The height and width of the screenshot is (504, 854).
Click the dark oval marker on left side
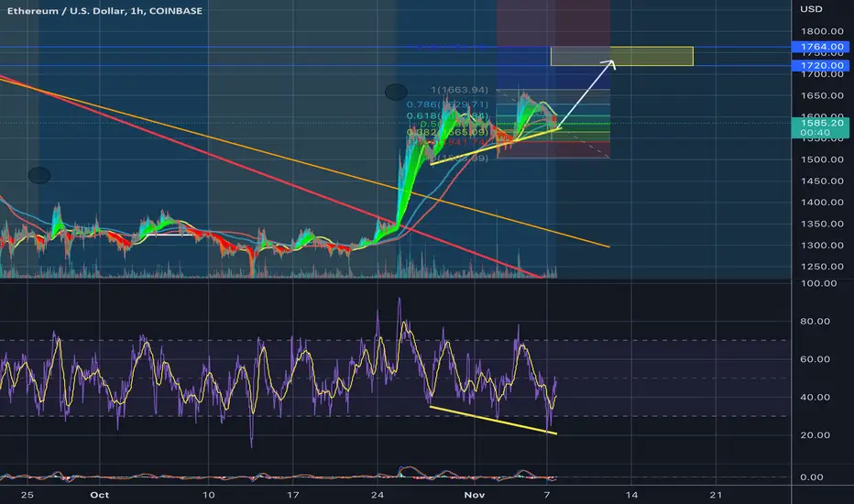tap(39, 175)
